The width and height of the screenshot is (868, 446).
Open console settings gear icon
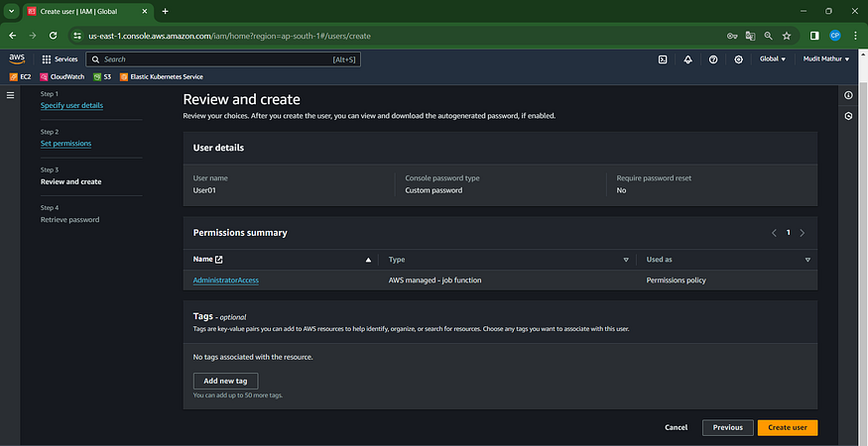(x=739, y=59)
